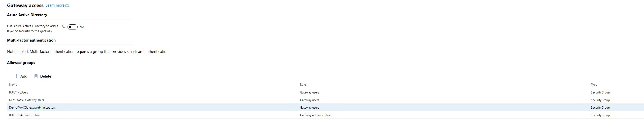This screenshot has height=130, width=644.
Task: Sort by the Role column header
Action: pos(303,85)
